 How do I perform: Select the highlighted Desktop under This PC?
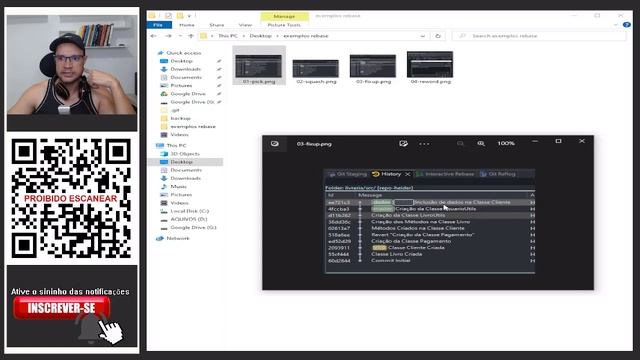pyautogui.click(x=182, y=162)
